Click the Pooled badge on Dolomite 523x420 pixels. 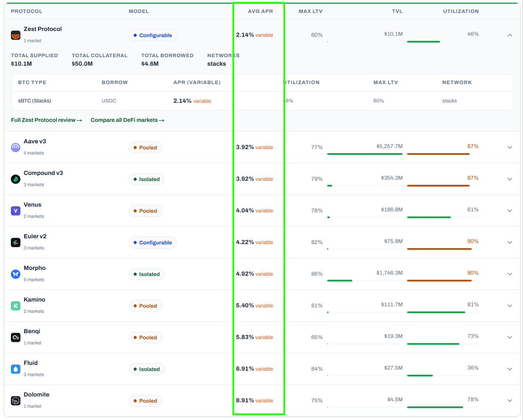(146, 400)
